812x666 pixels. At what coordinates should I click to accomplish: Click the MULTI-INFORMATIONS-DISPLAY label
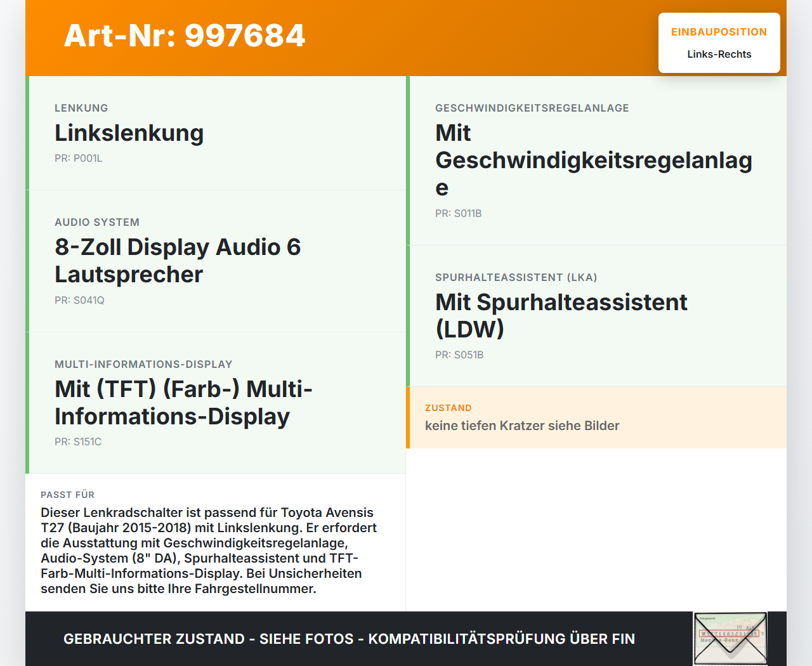tap(143, 365)
